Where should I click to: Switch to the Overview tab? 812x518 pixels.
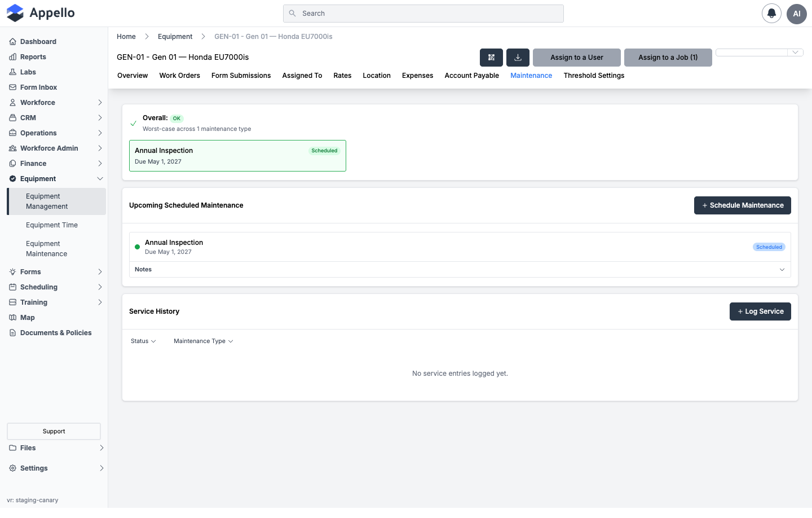(133, 76)
